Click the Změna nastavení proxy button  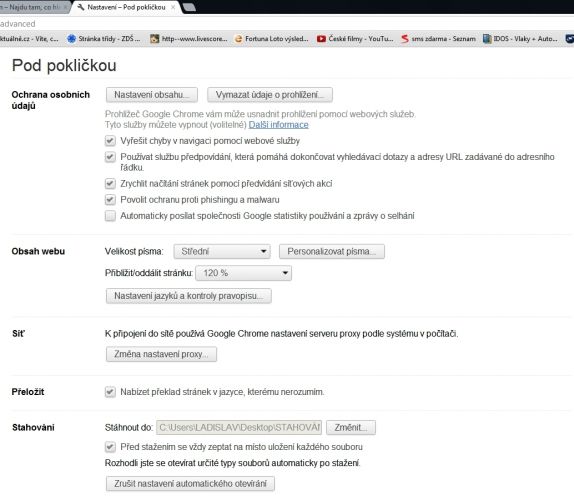[161, 354]
